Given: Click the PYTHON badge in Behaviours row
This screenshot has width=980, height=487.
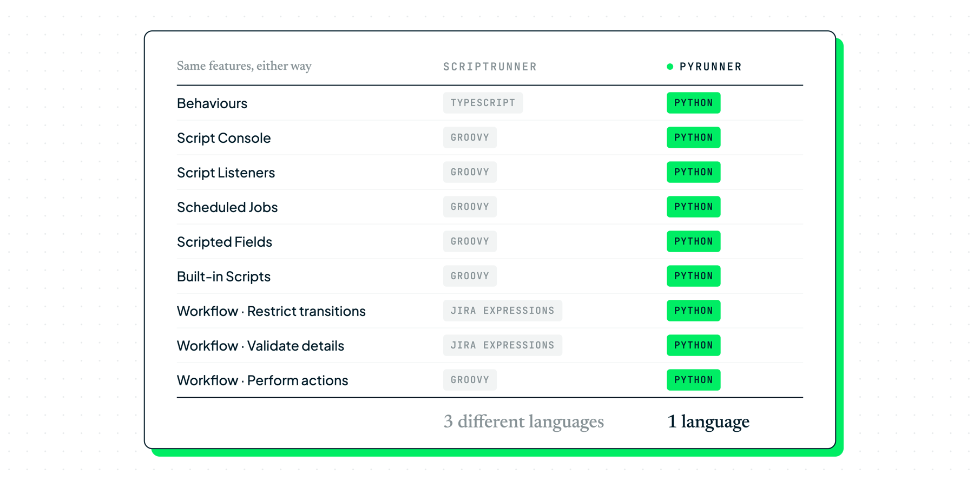Looking at the screenshot, I should (x=694, y=103).
